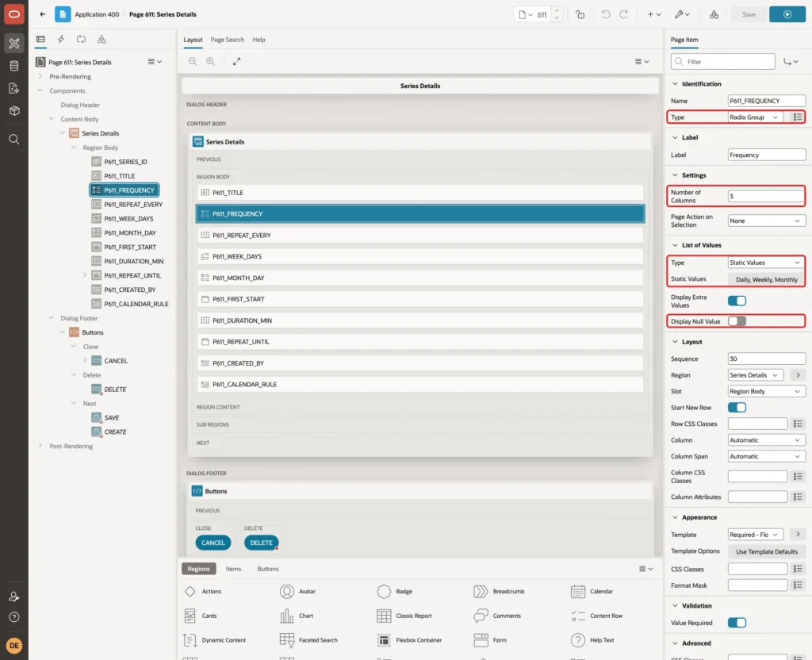Open the Rendering tree tab icon
The width and height of the screenshot is (812, 660).
(x=40, y=40)
